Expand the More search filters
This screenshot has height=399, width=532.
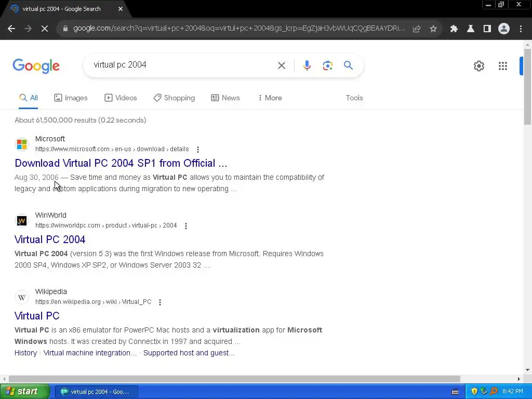(270, 98)
